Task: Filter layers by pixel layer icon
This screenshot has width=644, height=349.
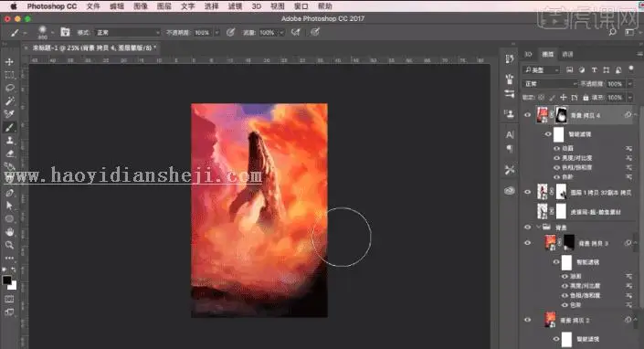Action: pyautogui.click(x=569, y=69)
